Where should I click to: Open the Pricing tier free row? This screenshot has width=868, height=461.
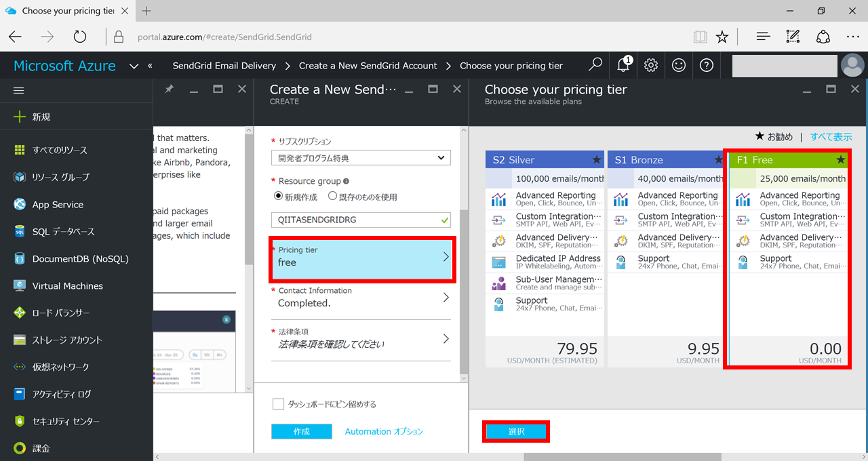pyautogui.click(x=361, y=258)
